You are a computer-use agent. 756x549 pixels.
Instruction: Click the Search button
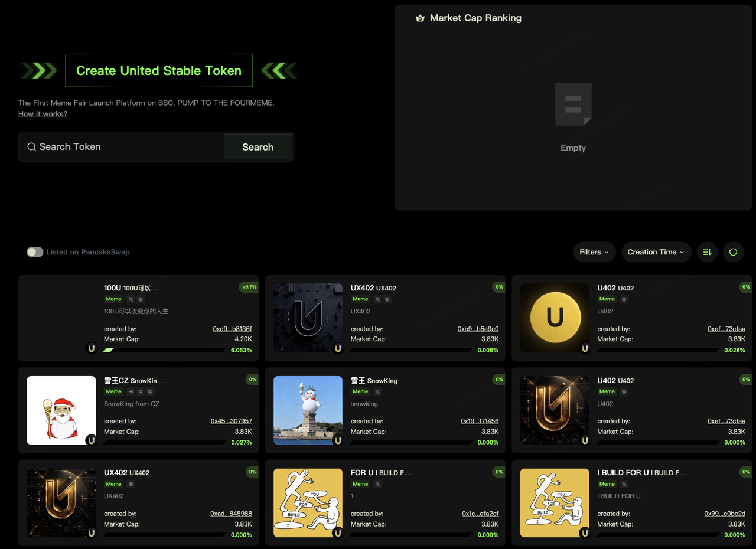[x=258, y=147]
